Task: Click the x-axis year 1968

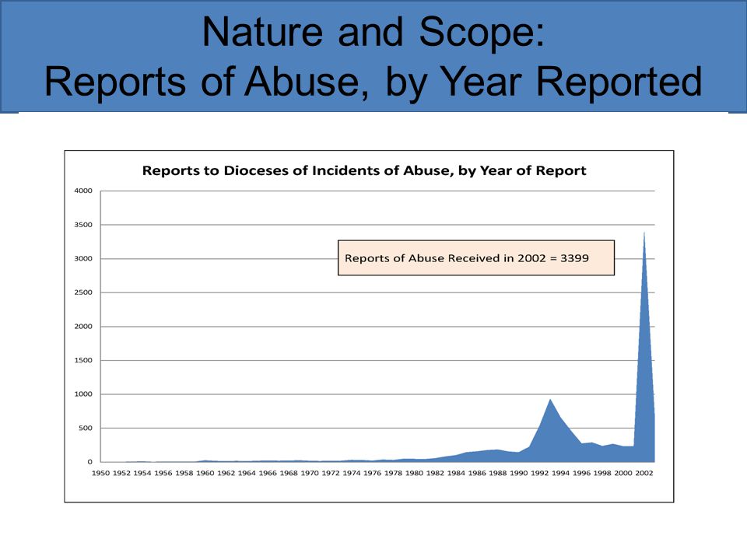Action: [x=289, y=473]
